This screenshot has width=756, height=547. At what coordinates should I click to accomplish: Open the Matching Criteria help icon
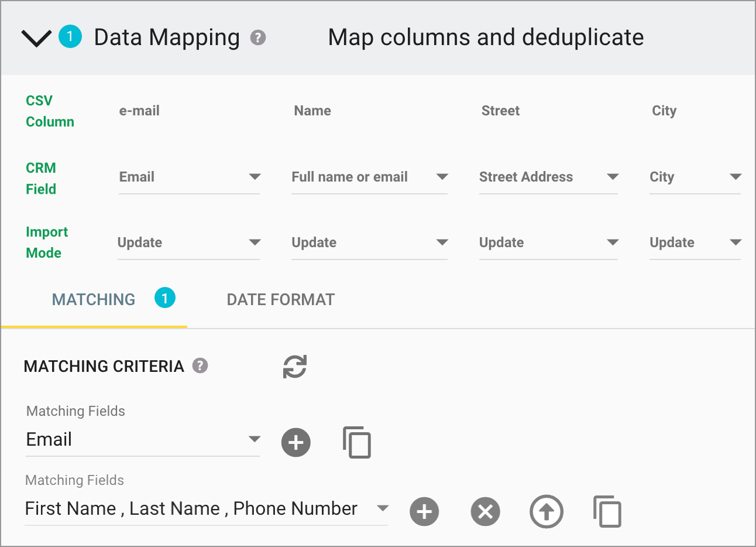tap(200, 365)
